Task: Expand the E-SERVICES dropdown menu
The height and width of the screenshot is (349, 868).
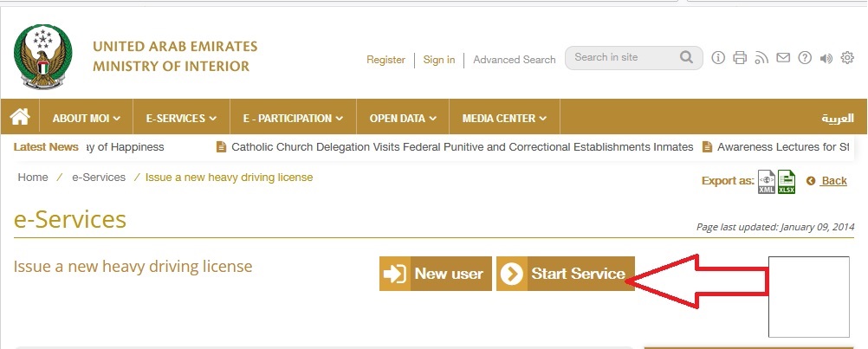Action: click(x=180, y=118)
